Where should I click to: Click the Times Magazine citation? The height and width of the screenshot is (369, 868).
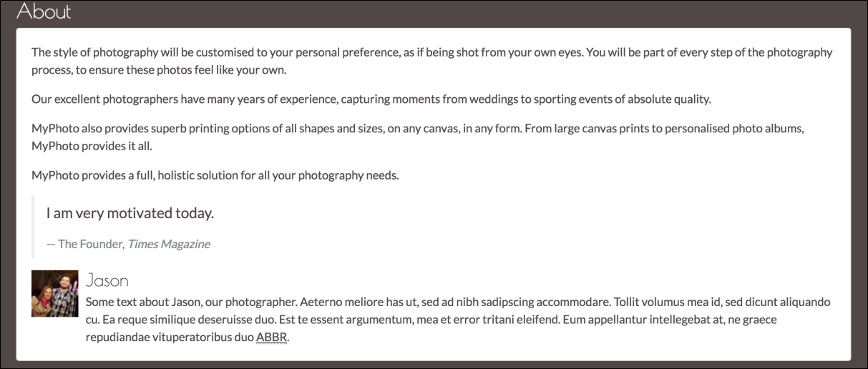(x=168, y=244)
